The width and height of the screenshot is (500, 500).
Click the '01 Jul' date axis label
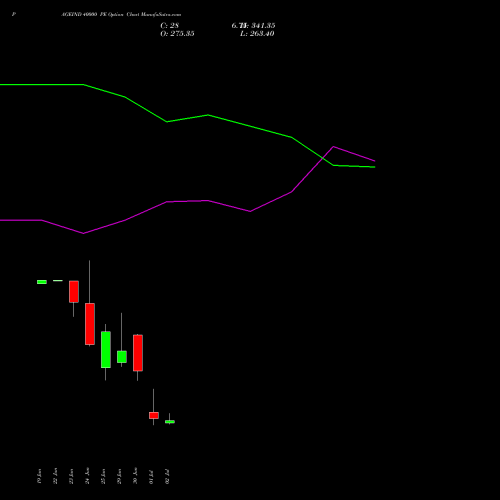point(151,477)
